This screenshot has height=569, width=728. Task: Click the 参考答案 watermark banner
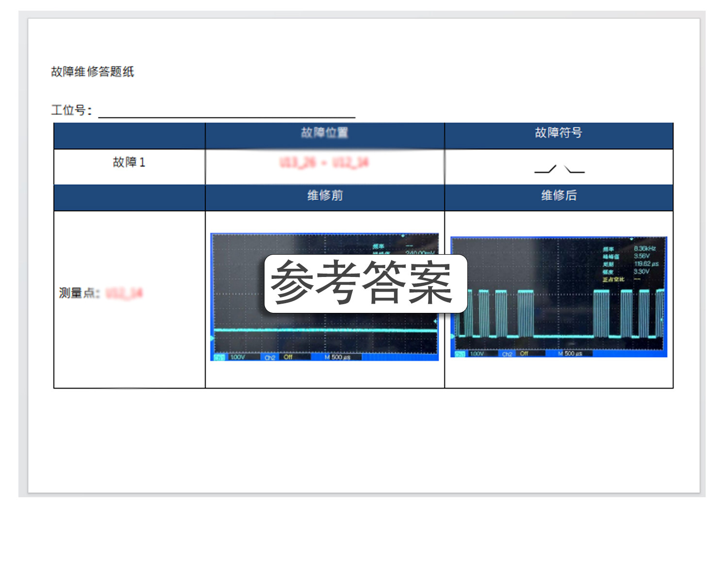[x=365, y=283]
